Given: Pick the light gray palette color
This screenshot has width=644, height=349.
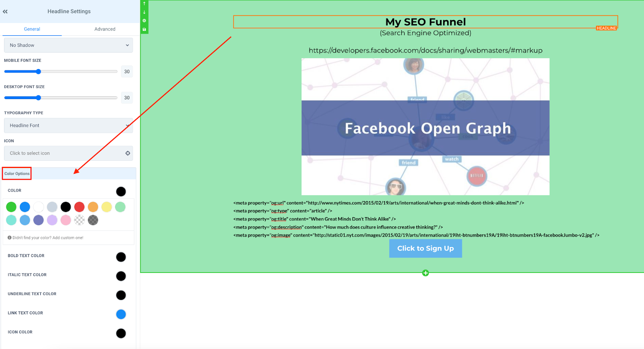Looking at the screenshot, I should 52,207.
